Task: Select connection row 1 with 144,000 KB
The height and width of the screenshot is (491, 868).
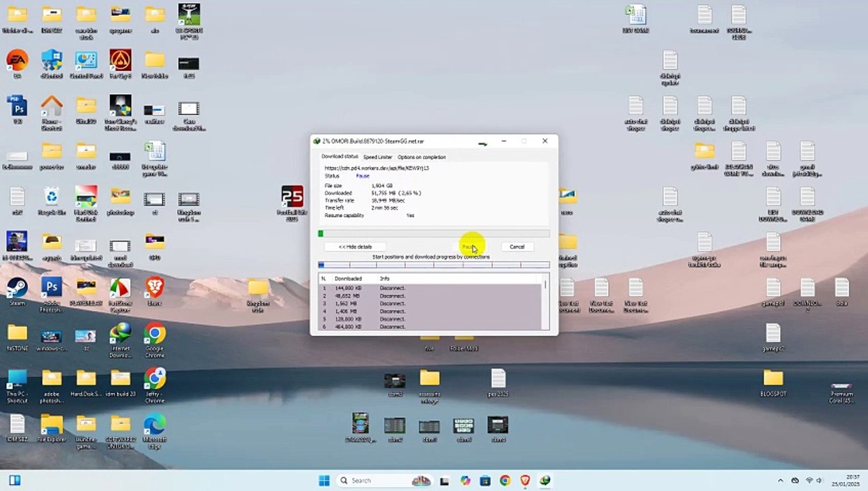Action: click(x=430, y=288)
